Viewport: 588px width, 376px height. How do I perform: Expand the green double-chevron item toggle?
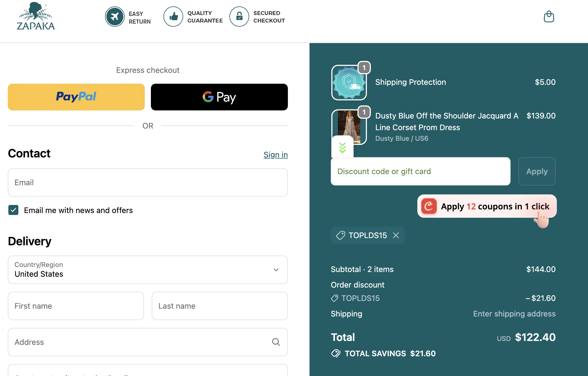(x=342, y=147)
